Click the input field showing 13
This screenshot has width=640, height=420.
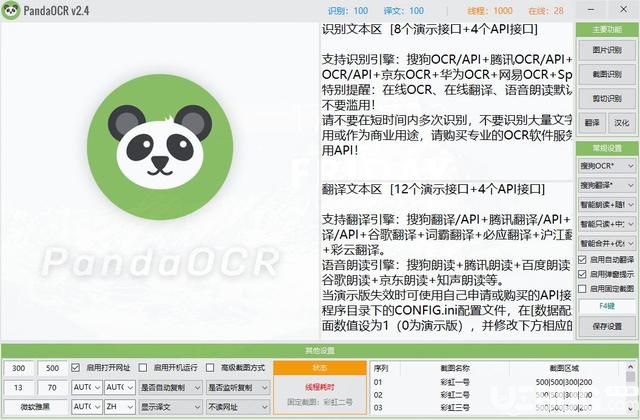[x=18, y=387]
